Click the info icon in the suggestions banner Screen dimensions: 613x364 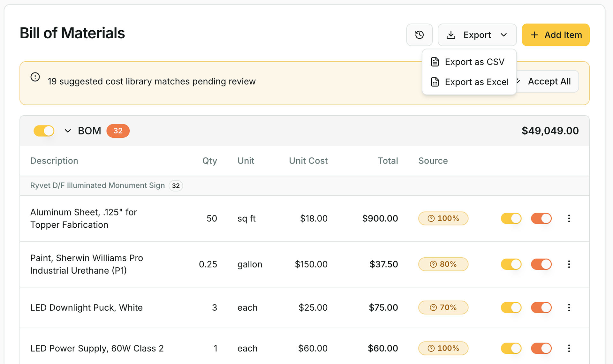pyautogui.click(x=35, y=77)
